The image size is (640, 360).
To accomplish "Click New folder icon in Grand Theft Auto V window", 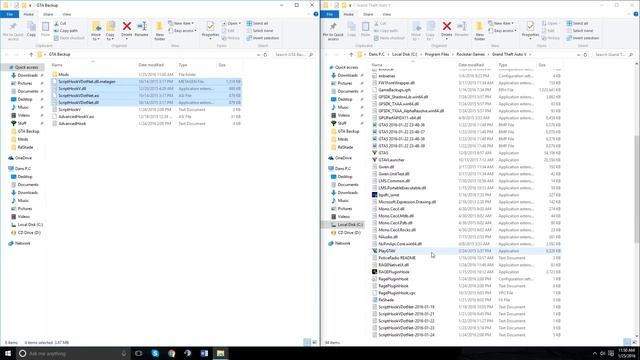I will click(480, 31).
